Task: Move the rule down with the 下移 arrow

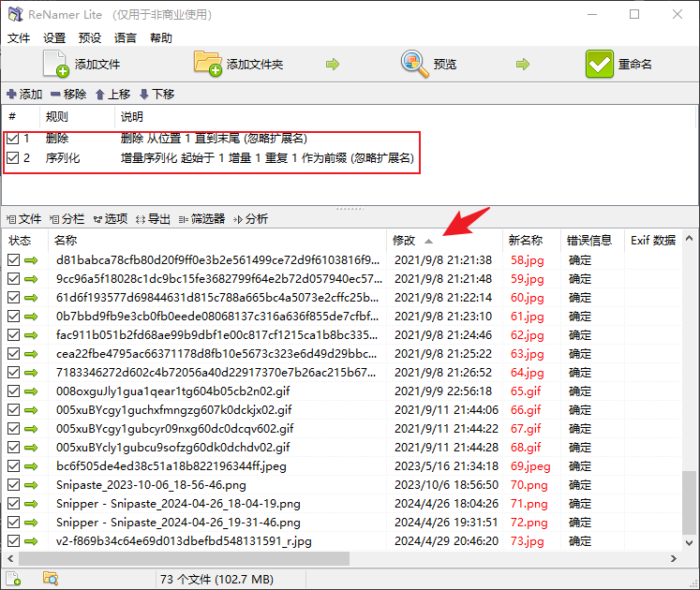Action: click(144, 95)
